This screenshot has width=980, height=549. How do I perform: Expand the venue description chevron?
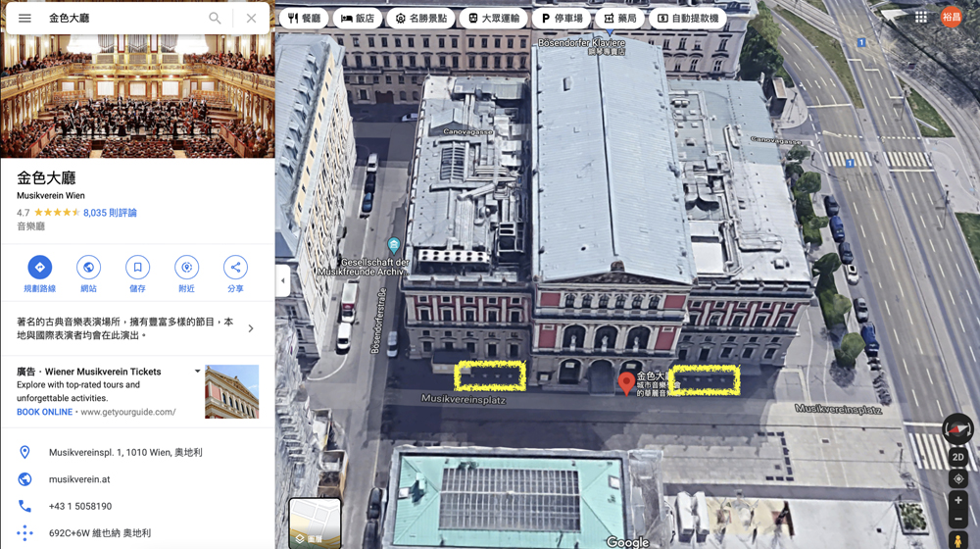pos(251,328)
